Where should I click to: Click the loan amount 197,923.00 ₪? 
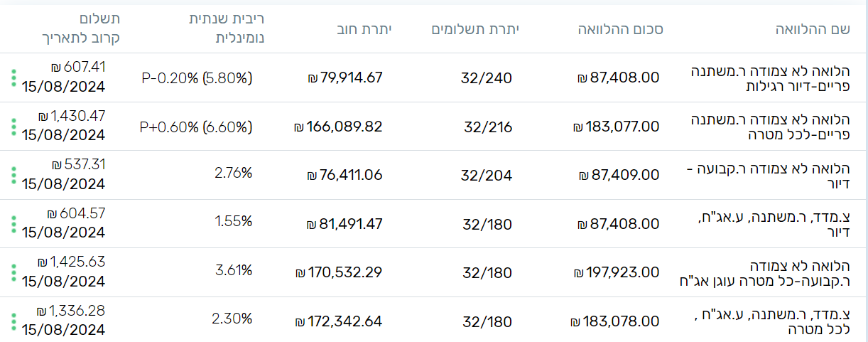tap(615, 273)
